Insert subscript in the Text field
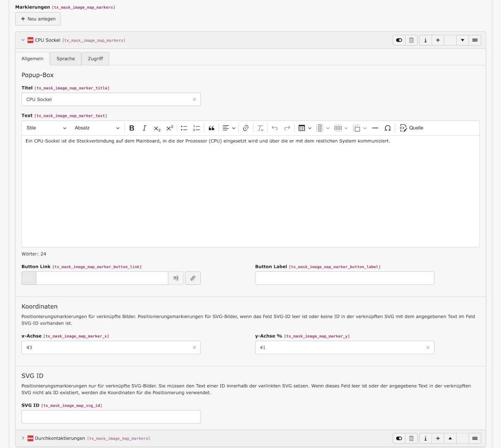 [x=156, y=128]
